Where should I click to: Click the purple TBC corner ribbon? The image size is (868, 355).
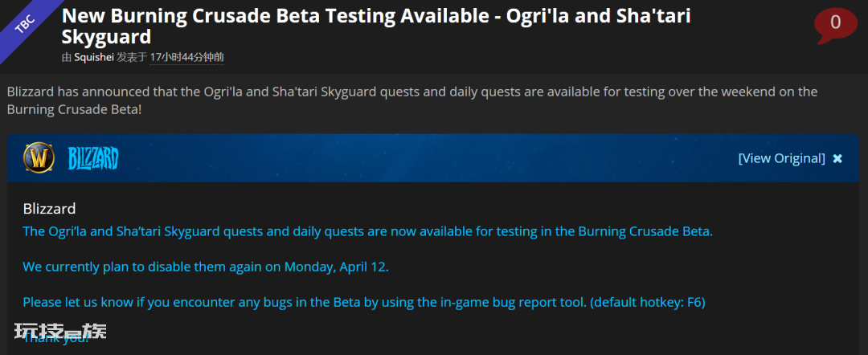click(23, 23)
